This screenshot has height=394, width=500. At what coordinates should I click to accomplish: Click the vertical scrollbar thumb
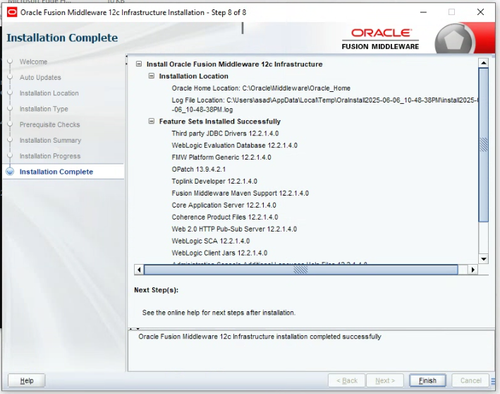coord(483,145)
